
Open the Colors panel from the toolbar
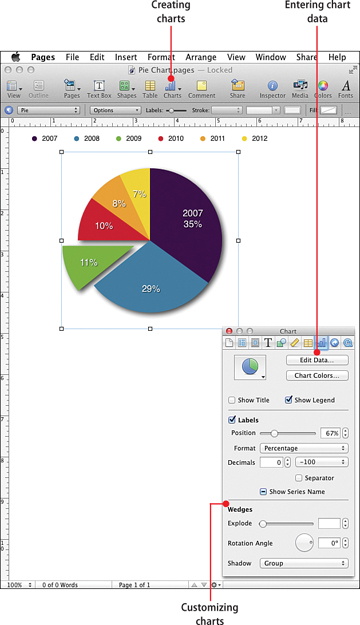pyautogui.click(x=323, y=89)
